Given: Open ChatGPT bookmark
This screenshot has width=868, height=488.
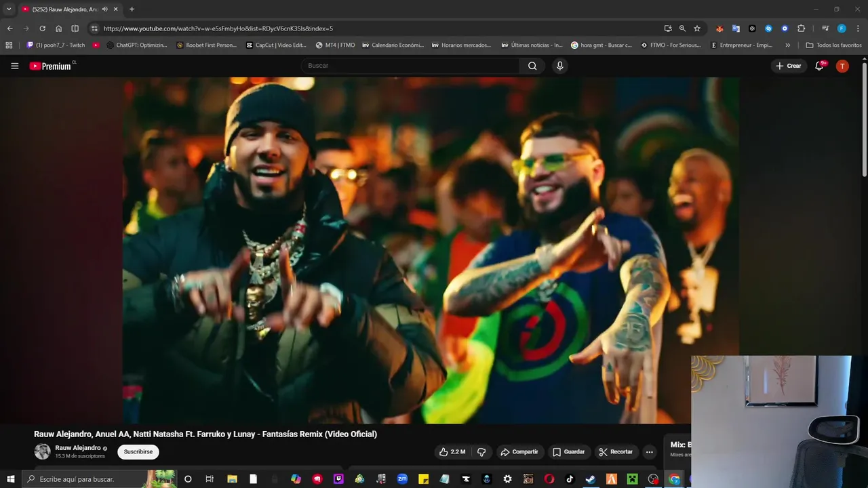Looking at the screenshot, I should click(x=136, y=45).
